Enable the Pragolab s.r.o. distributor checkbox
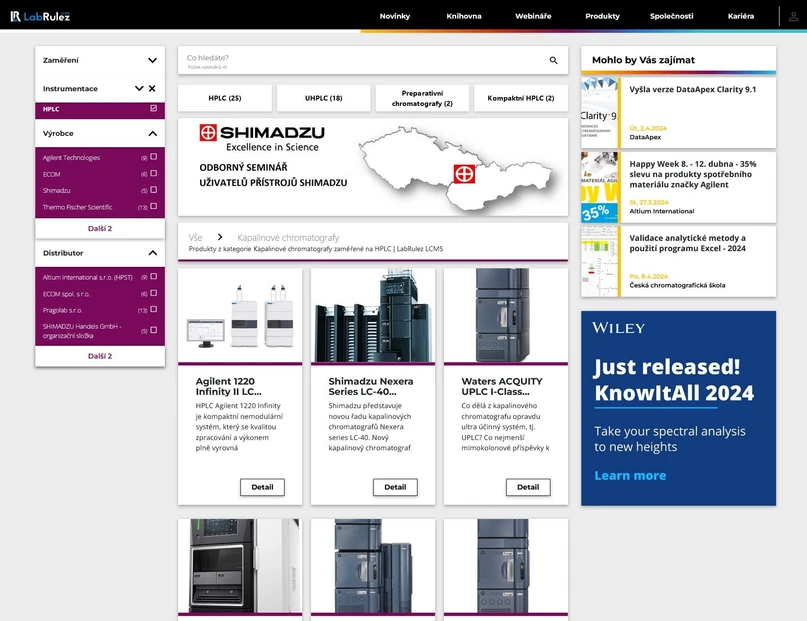Viewport: 807px width, 621px height. coord(151,309)
